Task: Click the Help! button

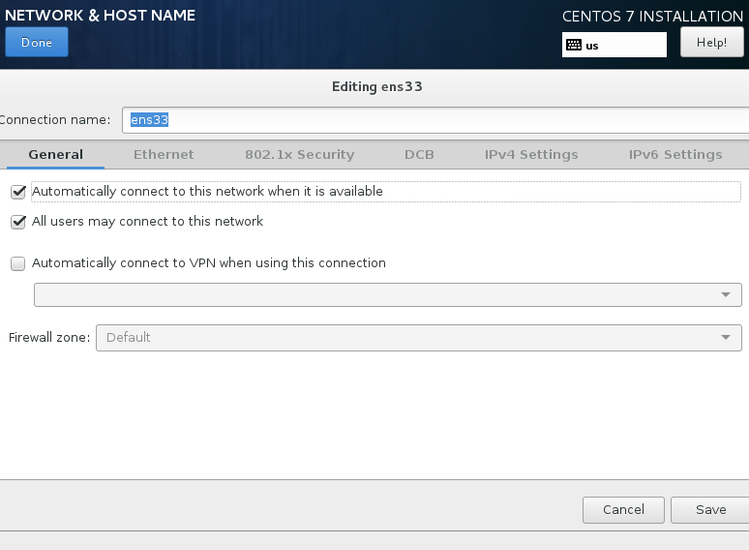Action: pos(711,42)
